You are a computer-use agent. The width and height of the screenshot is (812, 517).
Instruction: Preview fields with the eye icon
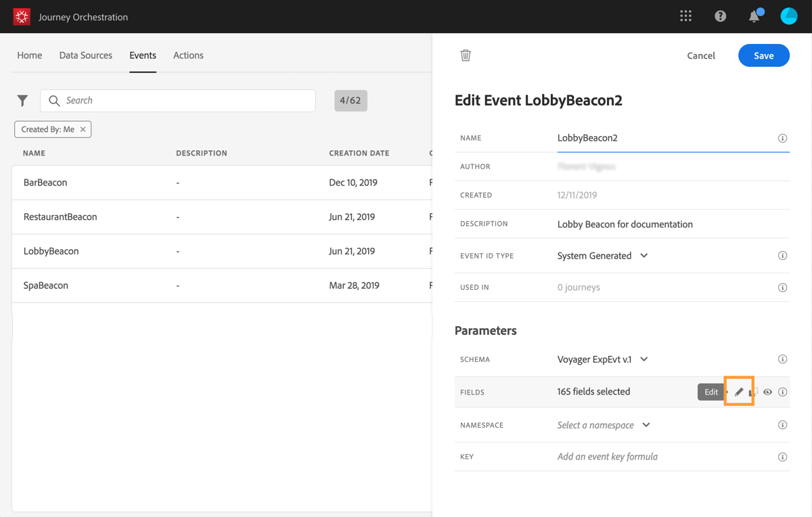click(x=767, y=392)
